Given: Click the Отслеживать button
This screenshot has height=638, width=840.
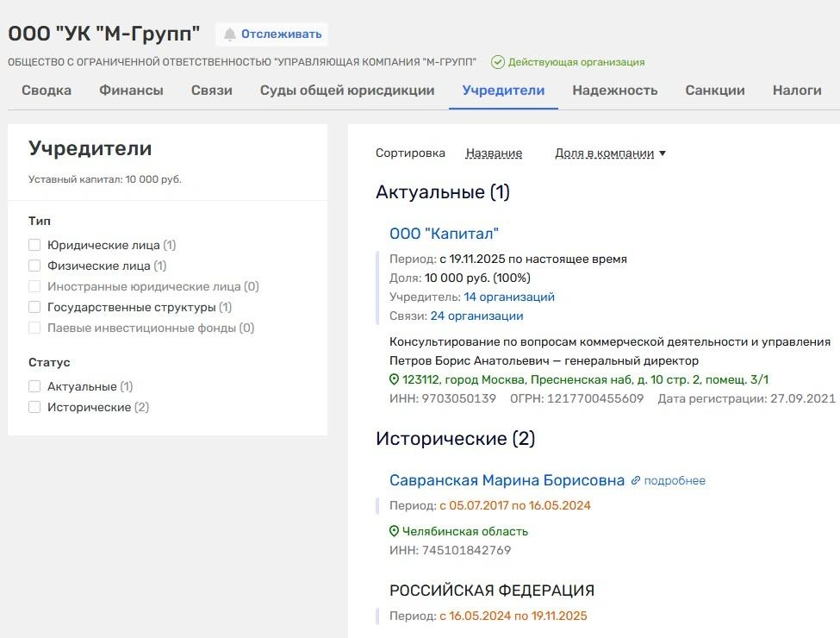Looking at the screenshot, I should [272, 34].
